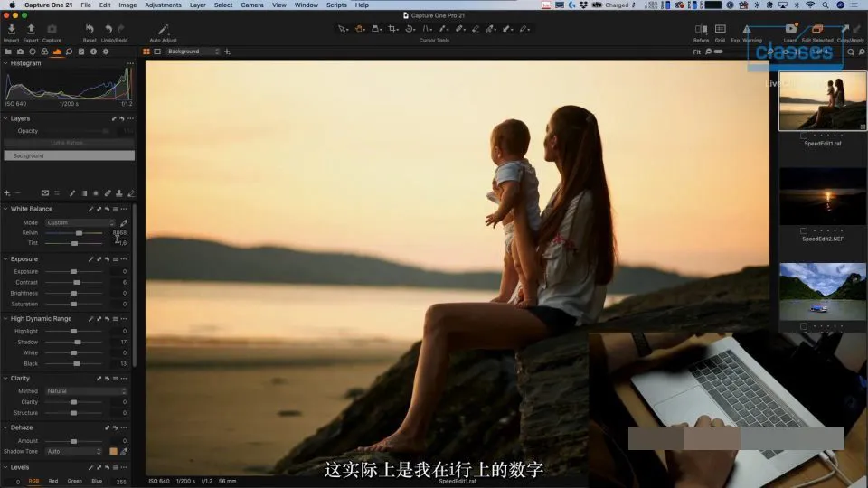868x488 pixels.
Task: Choose the Keystone cursor tool
Action: [x=427, y=29]
